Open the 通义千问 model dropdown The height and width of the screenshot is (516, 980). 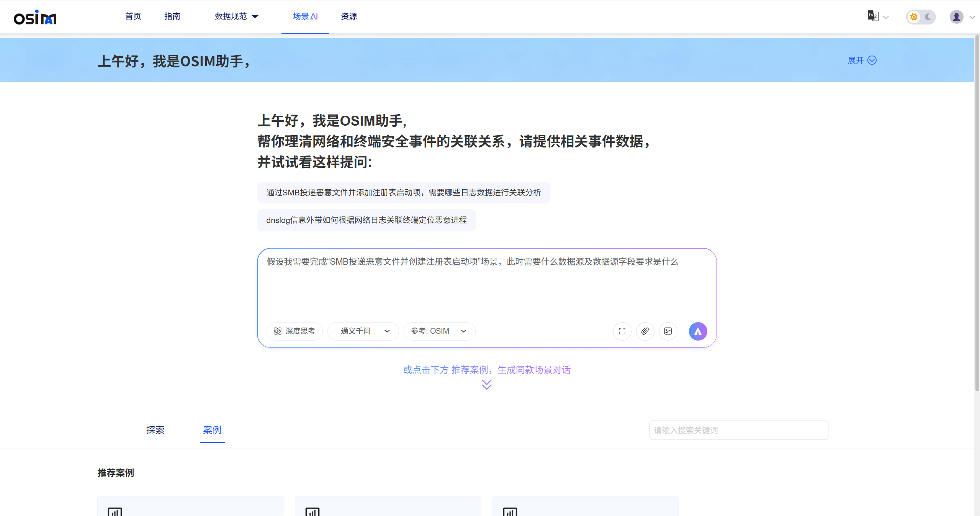pos(363,331)
